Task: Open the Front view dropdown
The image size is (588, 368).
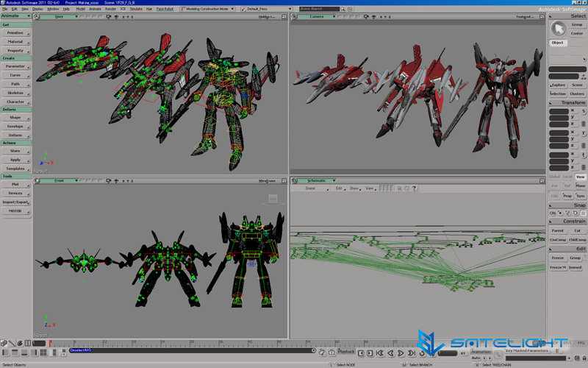Action: click(60, 181)
